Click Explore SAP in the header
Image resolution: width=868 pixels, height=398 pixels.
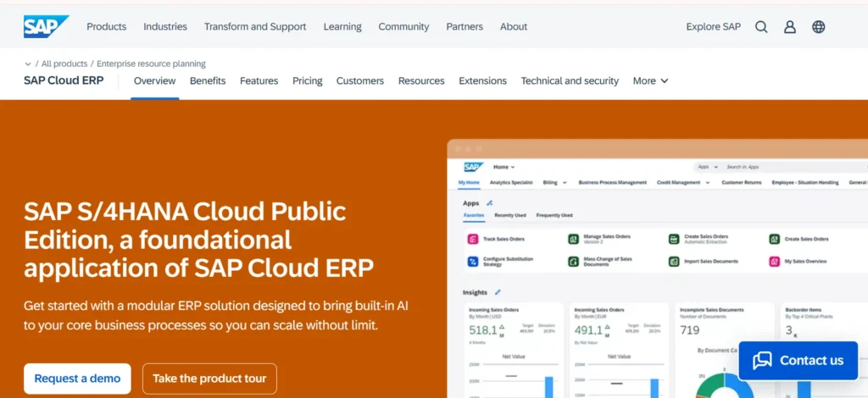pyautogui.click(x=714, y=26)
